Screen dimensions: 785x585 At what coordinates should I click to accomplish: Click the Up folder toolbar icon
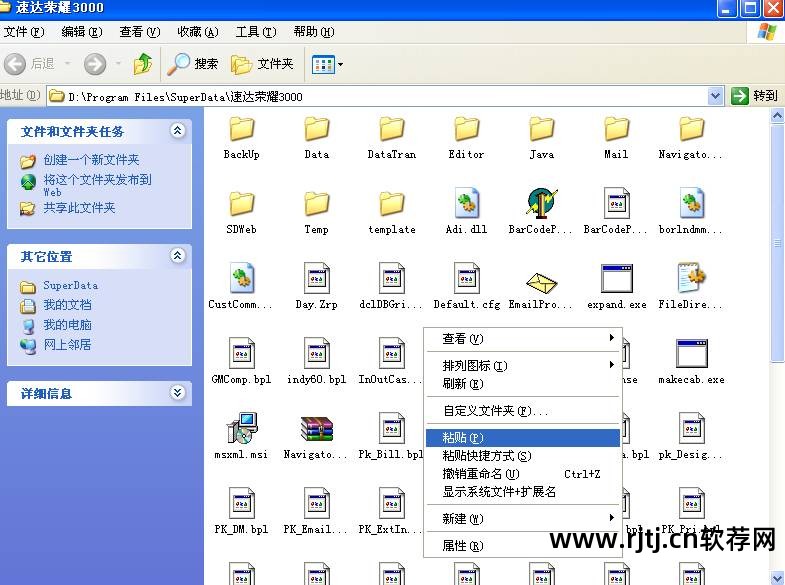[144, 64]
